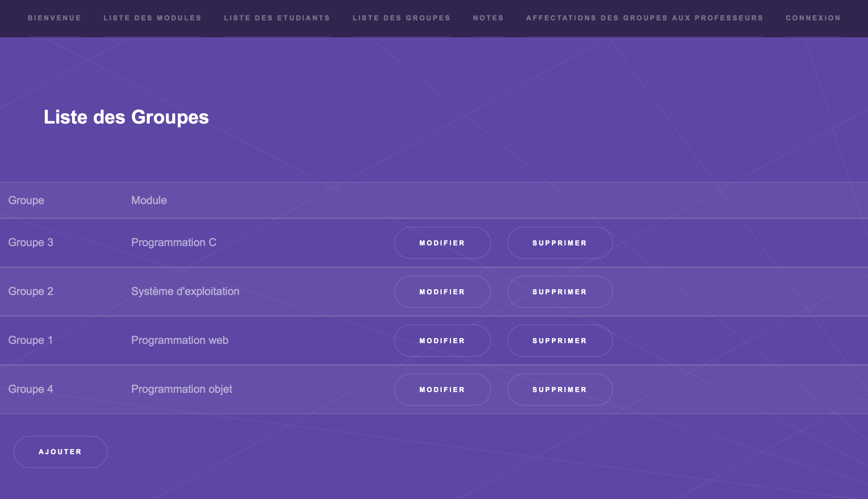Click Modifier for Groupe 3
The image size is (868, 499).
point(442,243)
